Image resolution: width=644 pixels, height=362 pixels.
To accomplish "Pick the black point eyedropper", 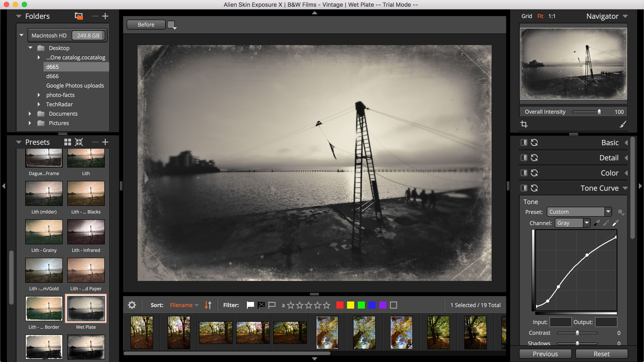I will (597, 223).
